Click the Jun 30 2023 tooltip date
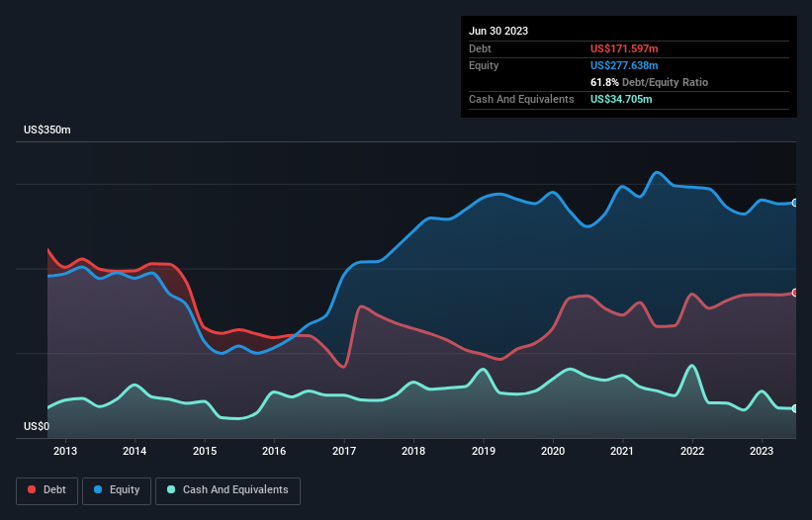812x520 pixels. [498, 31]
